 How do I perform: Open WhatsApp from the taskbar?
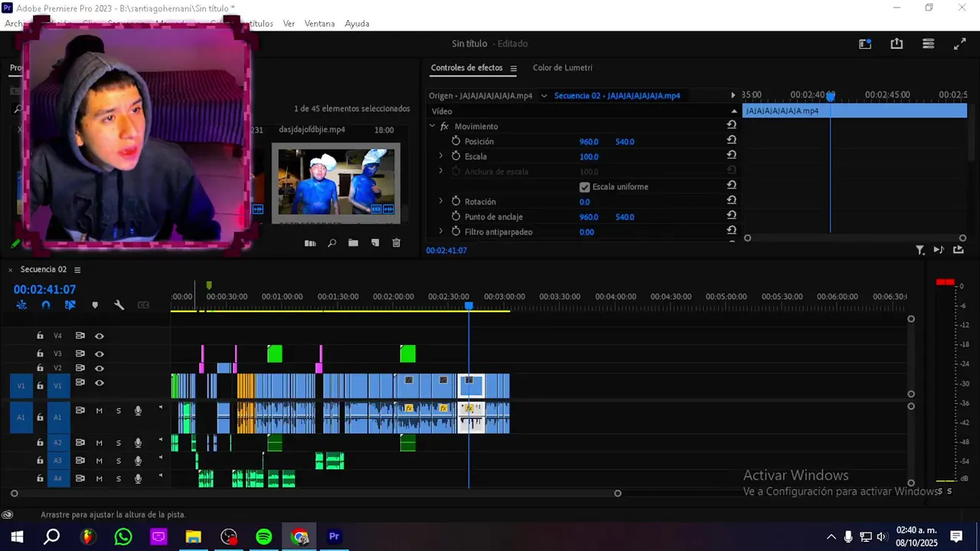tap(123, 536)
